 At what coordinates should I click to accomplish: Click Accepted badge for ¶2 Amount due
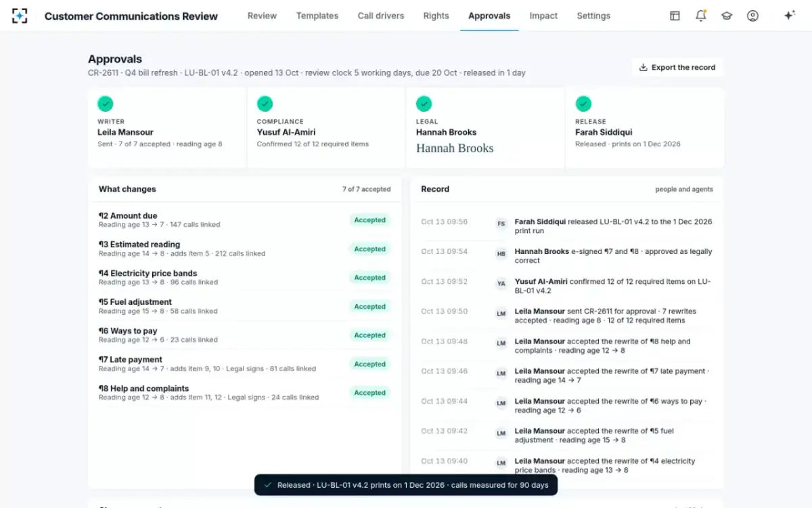pyautogui.click(x=369, y=220)
